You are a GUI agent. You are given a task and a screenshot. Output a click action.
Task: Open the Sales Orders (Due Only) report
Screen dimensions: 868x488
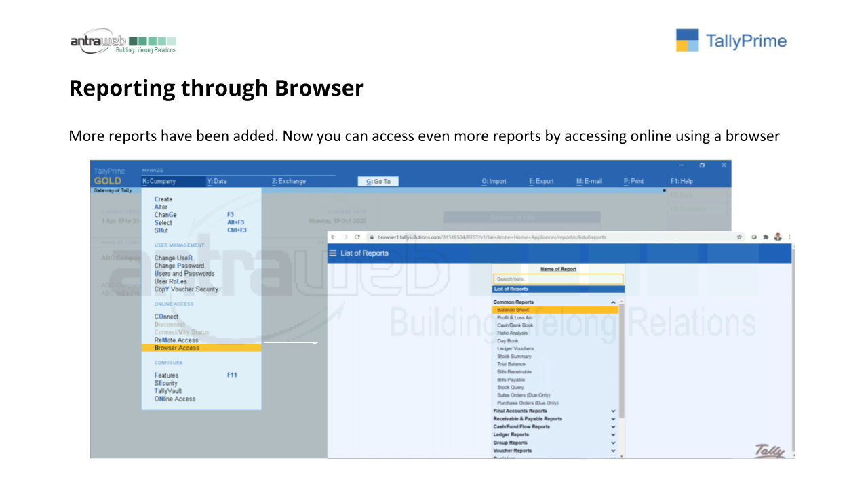point(524,395)
